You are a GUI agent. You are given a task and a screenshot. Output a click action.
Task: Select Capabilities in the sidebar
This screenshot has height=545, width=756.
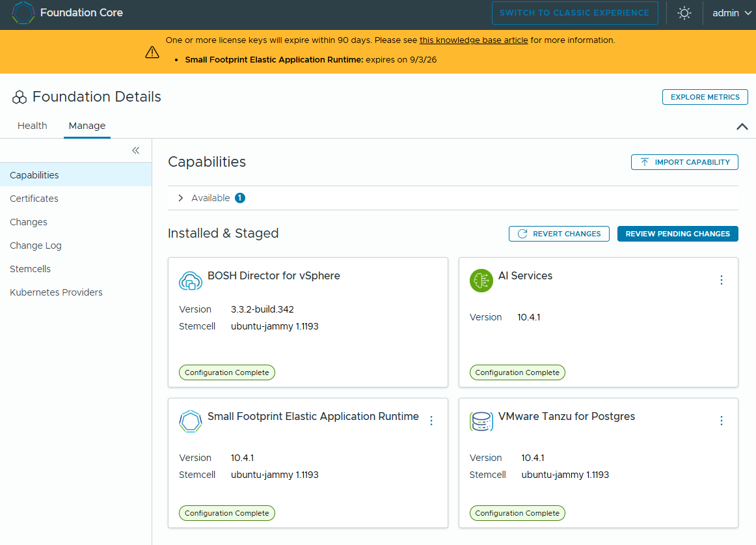(75, 175)
